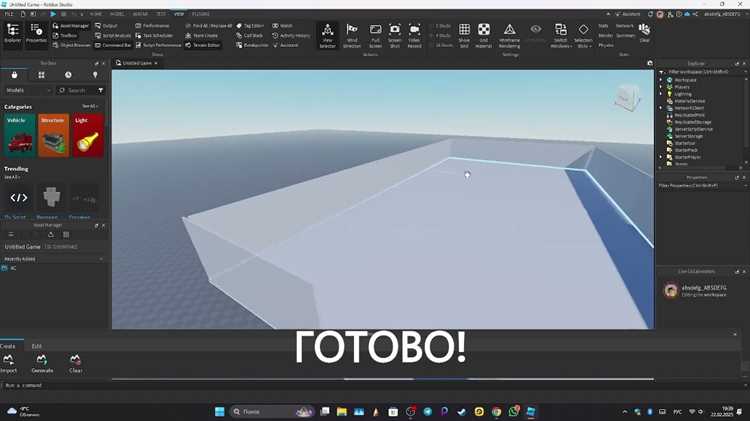Open Toolbox search filter options
This screenshot has width=750, height=421.
click(x=100, y=90)
